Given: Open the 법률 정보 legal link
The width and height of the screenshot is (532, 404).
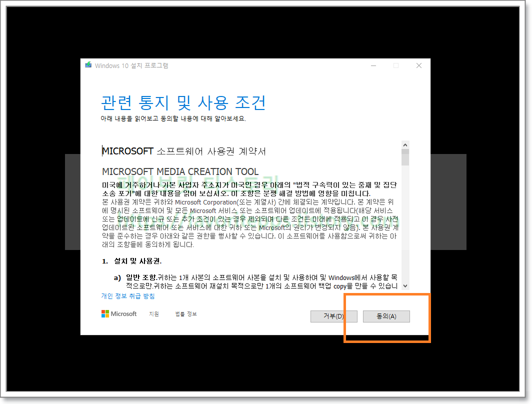Looking at the screenshot, I should [x=186, y=314].
